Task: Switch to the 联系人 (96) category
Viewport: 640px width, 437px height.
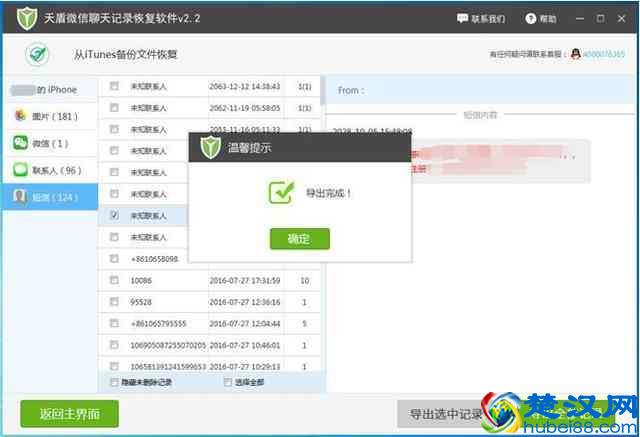Action: 50,170
